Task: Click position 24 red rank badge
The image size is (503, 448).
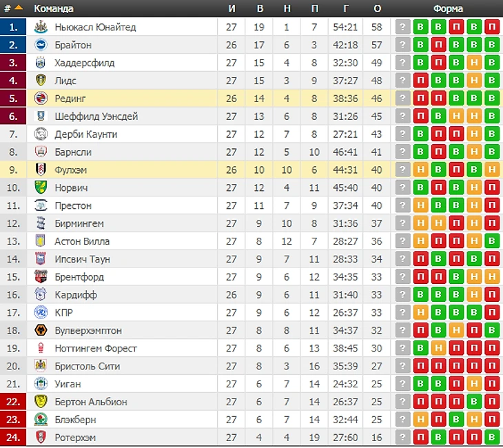Action: click(x=14, y=437)
